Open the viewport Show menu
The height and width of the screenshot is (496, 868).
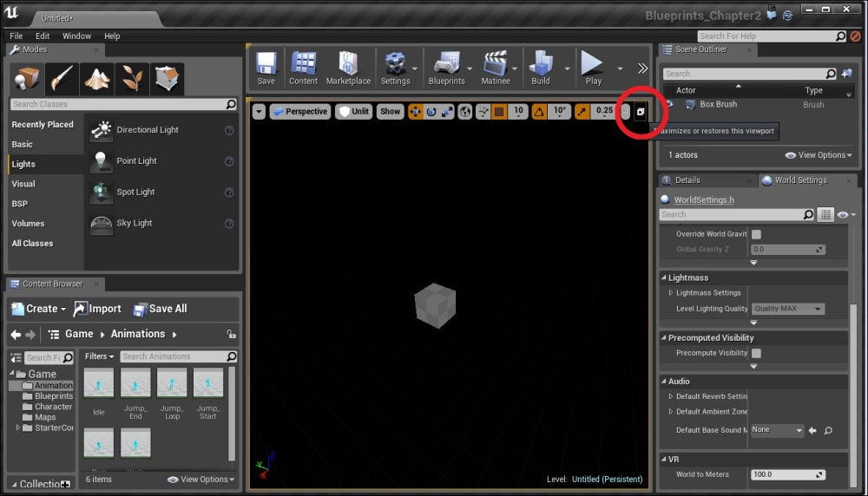(391, 112)
